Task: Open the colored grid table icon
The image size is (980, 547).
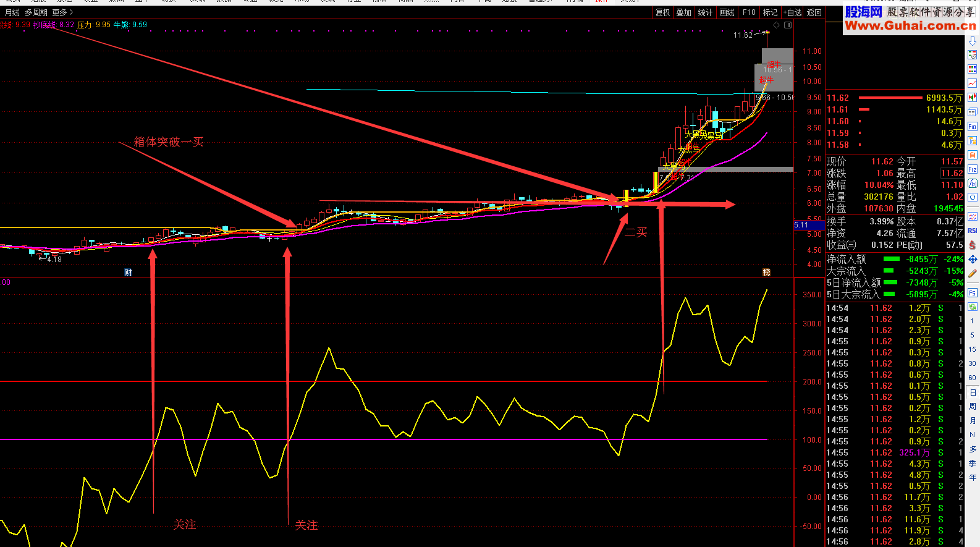Action: (x=973, y=69)
